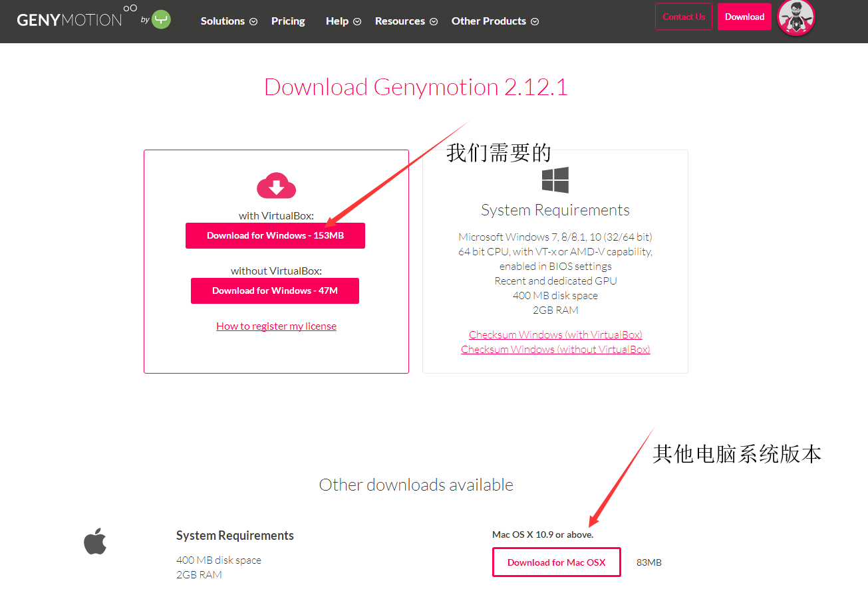The height and width of the screenshot is (593, 868).
Task: Select the '400 MB disk space' Mac requirement
Action: (219, 560)
